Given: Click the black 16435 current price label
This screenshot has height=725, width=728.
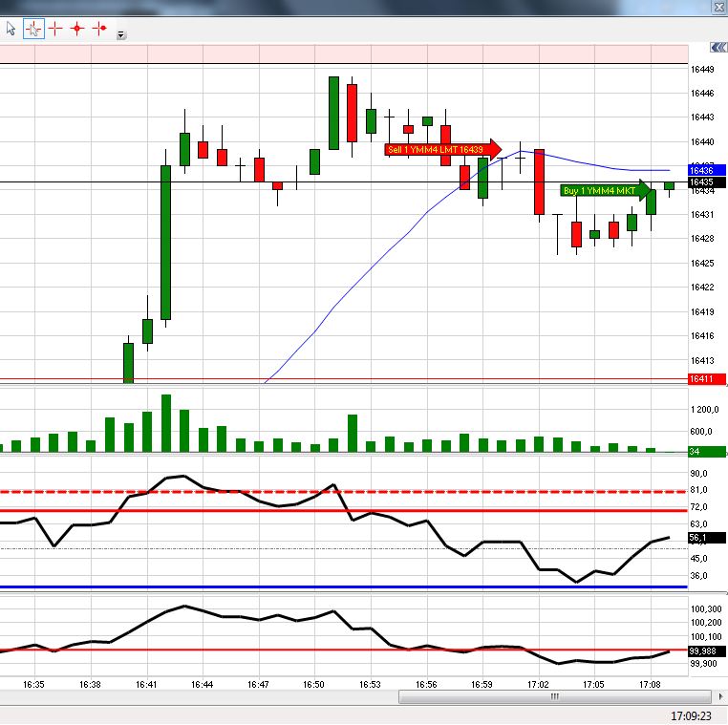Looking at the screenshot, I should click(706, 181).
